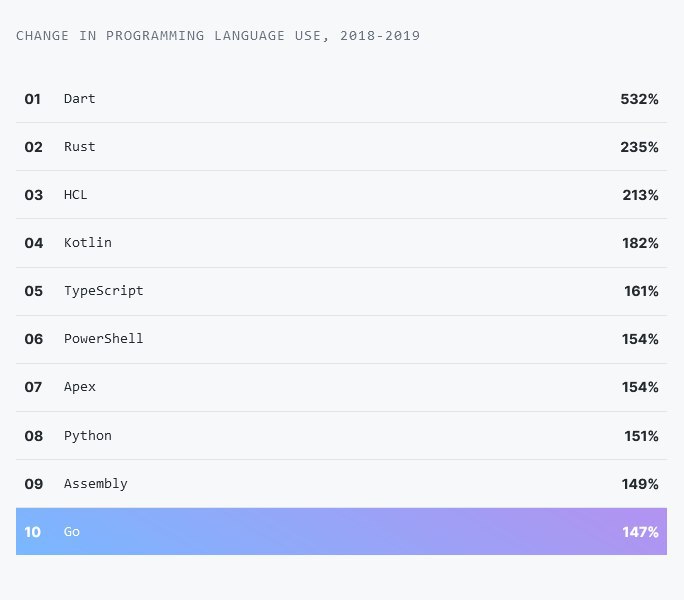Select the 151% value for Python
Viewport: 684px width, 600px height.
(639, 436)
